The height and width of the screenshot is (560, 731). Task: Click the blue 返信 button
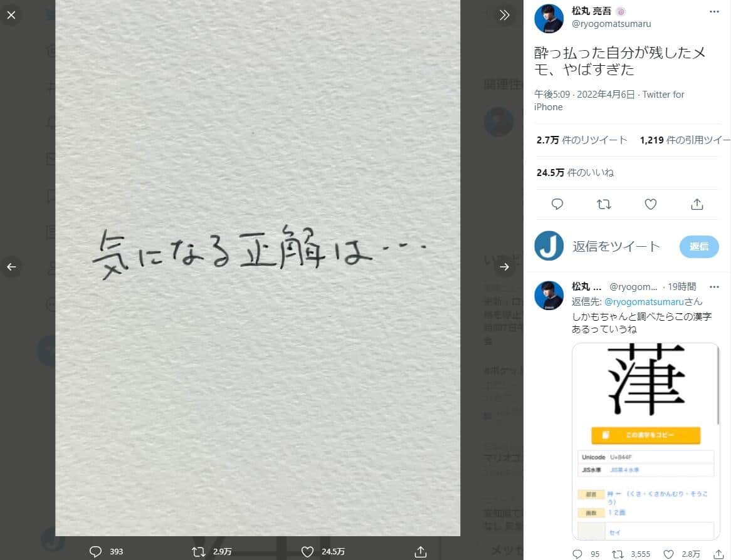pyautogui.click(x=699, y=246)
